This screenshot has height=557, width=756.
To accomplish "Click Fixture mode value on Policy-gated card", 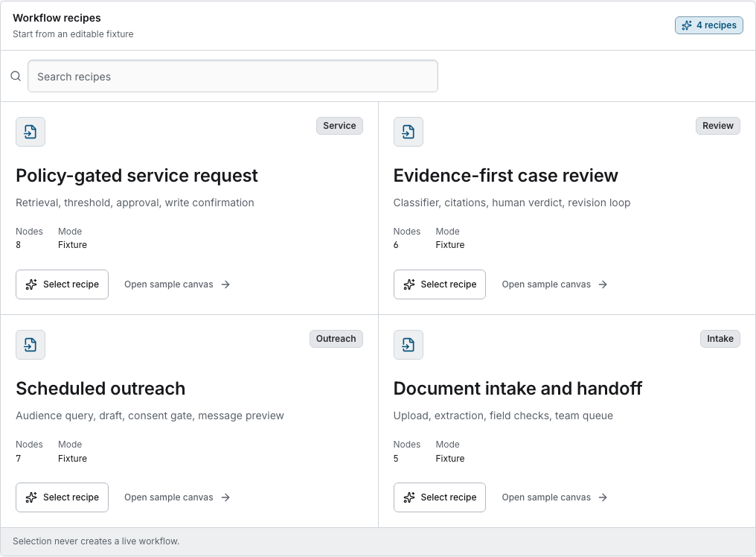I will (72, 245).
